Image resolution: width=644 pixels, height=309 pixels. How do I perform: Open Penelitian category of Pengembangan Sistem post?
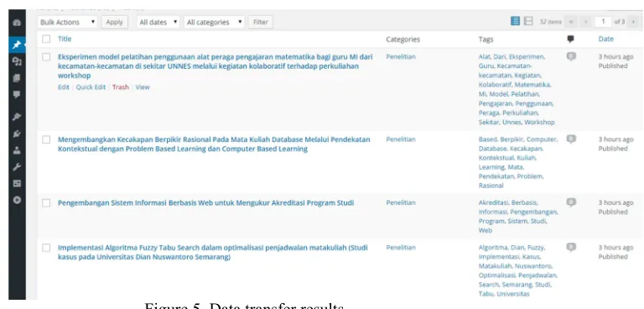(x=401, y=203)
